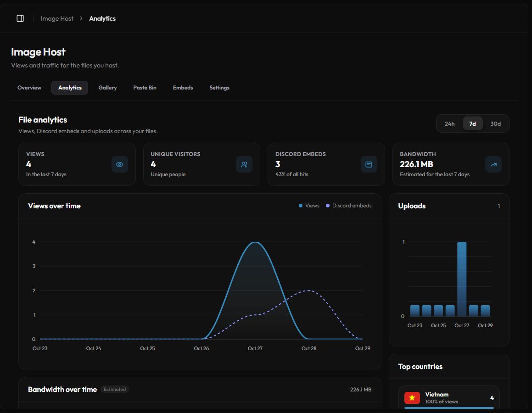This screenshot has width=532, height=413.
Task: Click the Oct 29 uploads bar
Action: pos(485,311)
